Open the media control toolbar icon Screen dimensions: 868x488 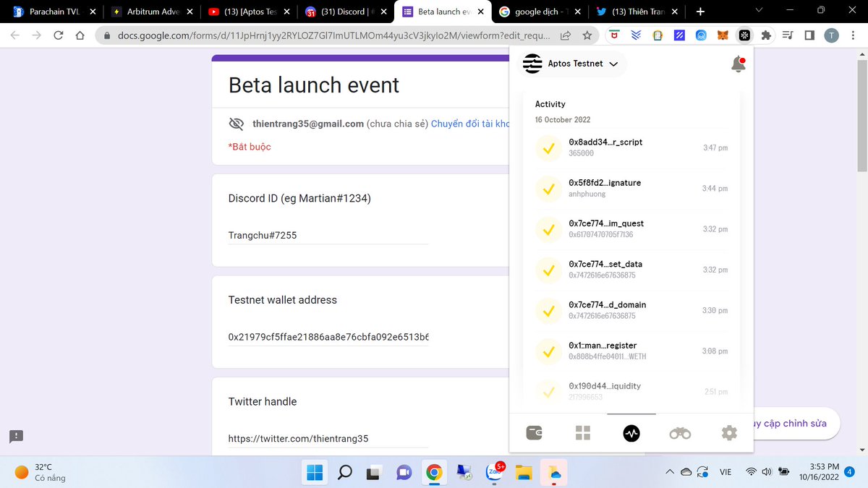point(788,35)
